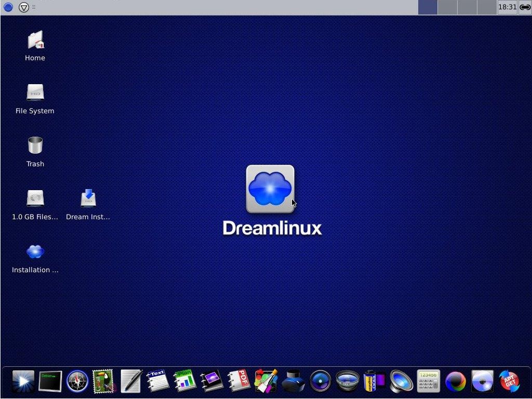Open the speaker audio dock icon
Screen dimensions: 532x399
click(x=401, y=381)
